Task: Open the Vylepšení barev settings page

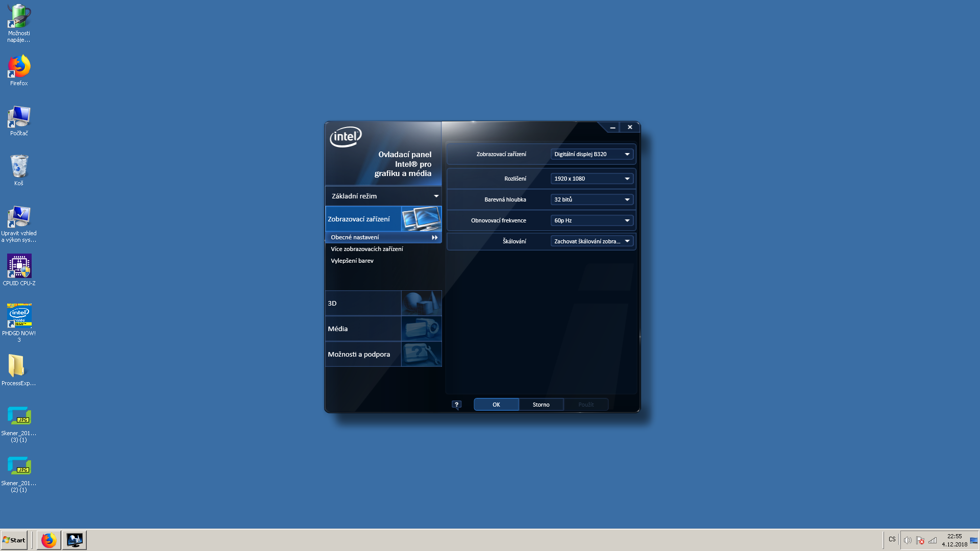Action: coord(353,260)
